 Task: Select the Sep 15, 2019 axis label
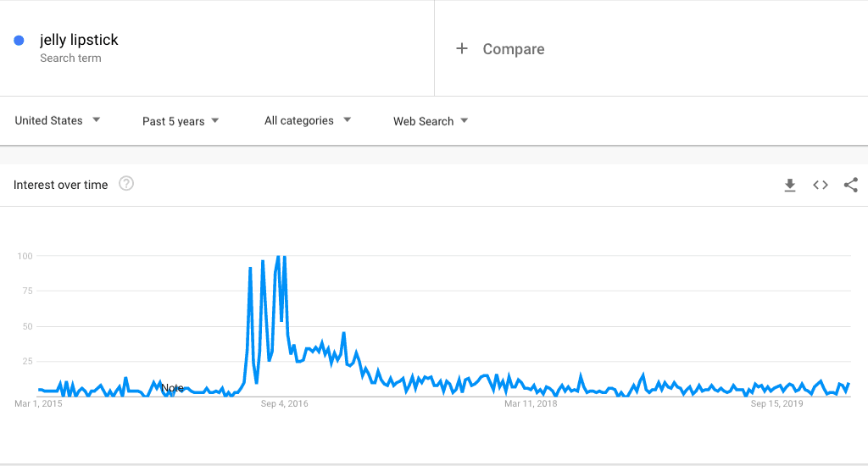(776, 403)
